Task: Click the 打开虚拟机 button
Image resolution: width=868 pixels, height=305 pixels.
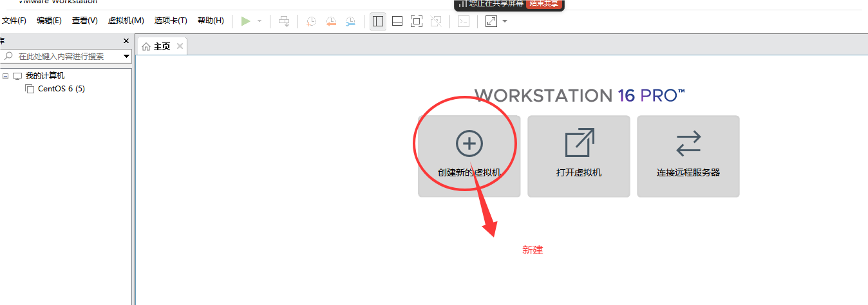Action: pyautogui.click(x=579, y=156)
